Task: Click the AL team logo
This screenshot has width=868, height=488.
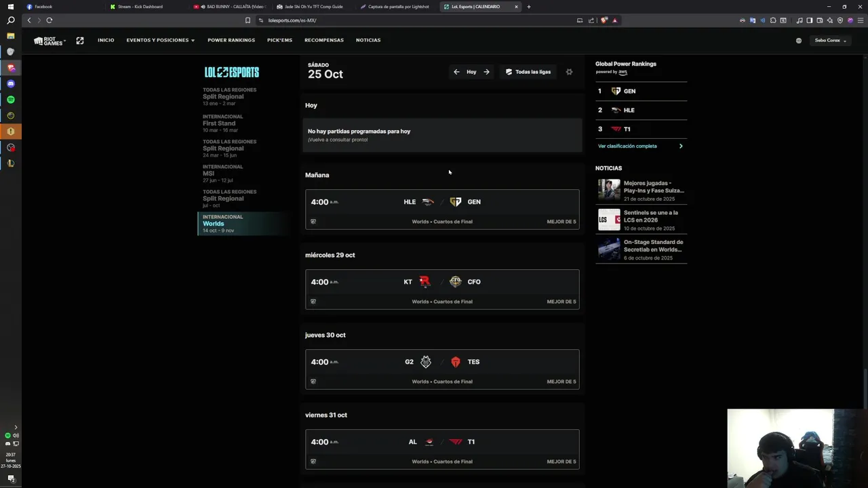Action: [429, 442]
